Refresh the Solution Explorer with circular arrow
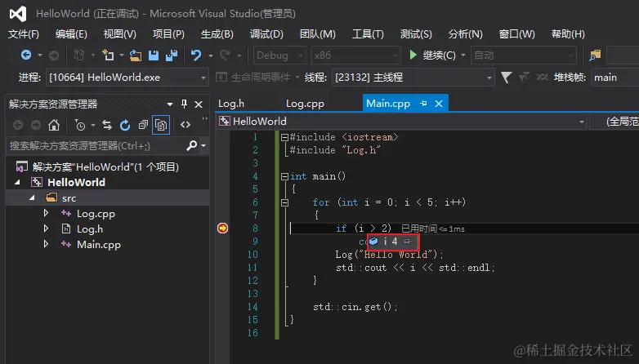639x364 pixels. (125, 125)
